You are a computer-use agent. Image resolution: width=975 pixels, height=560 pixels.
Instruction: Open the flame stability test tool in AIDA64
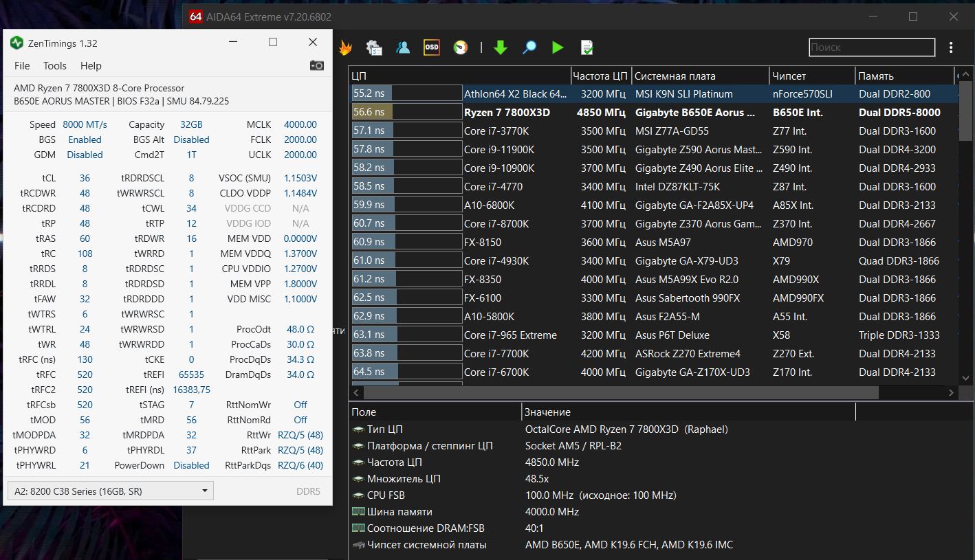[345, 47]
